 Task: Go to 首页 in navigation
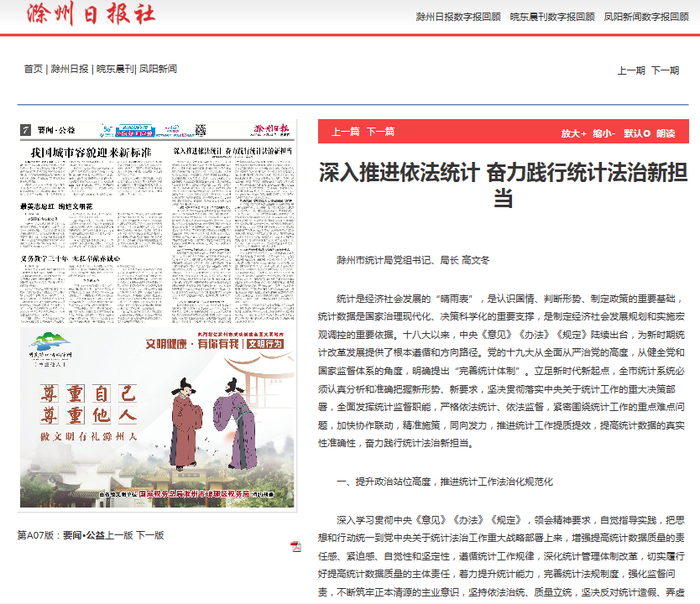click(x=34, y=69)
